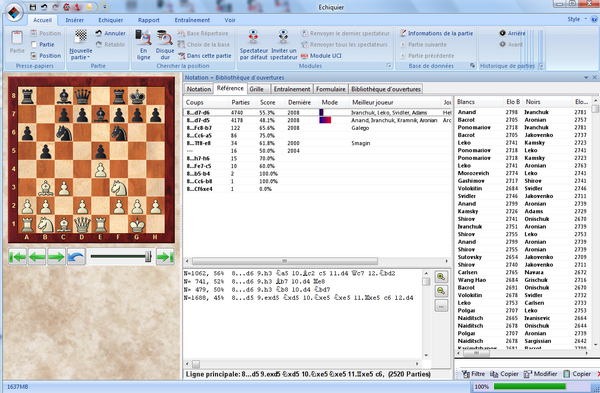Click the Copier clipboard button after Modifier
The height and width of the screenshot is (393, 600).
[577, 374]
